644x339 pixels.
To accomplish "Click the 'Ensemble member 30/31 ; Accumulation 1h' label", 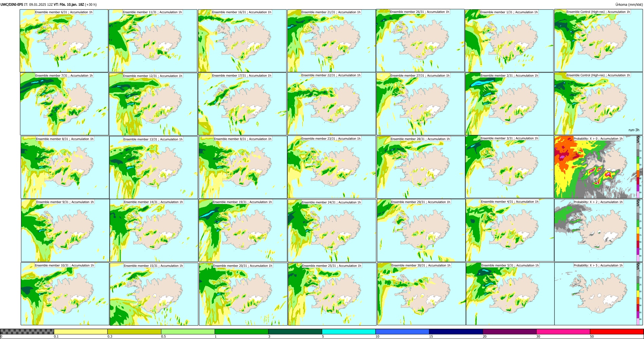I will point(421,265).
